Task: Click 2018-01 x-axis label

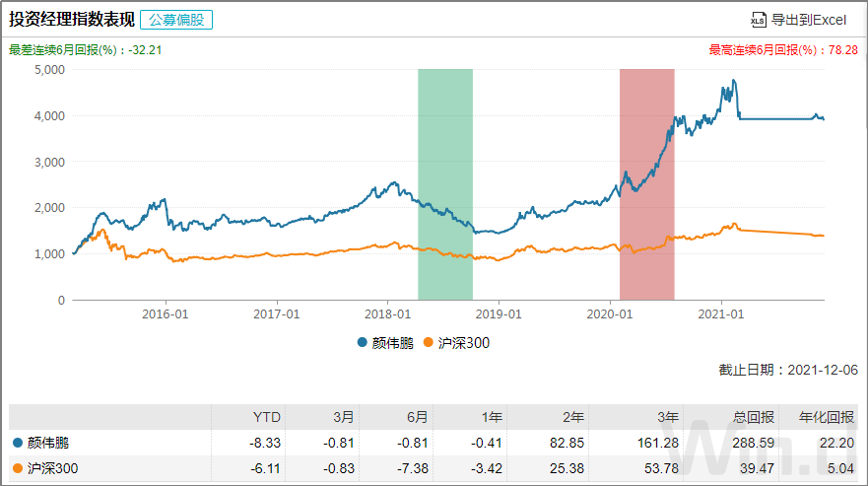Action: pos(387,314)
